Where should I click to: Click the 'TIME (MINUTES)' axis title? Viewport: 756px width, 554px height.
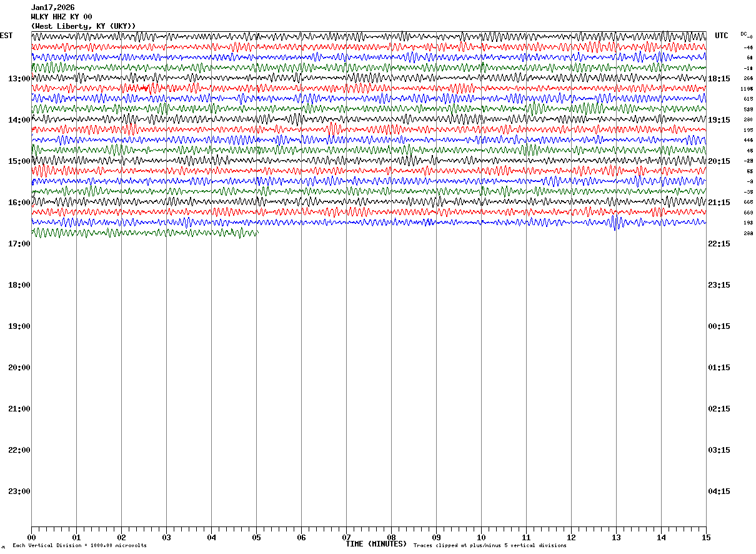coord(376,544)
